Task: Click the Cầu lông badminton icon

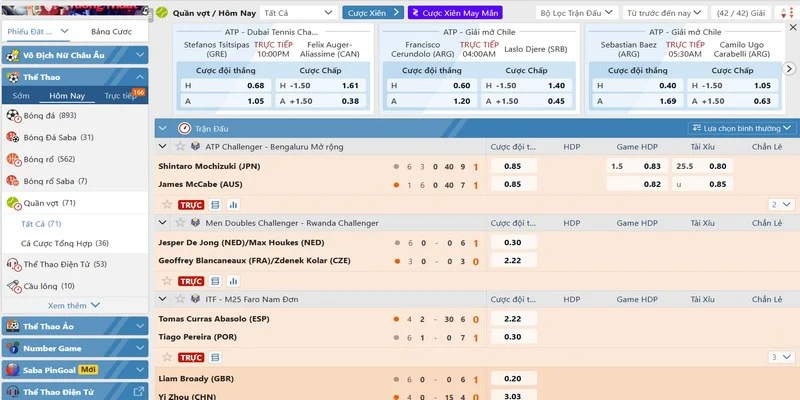Action: 13,285
